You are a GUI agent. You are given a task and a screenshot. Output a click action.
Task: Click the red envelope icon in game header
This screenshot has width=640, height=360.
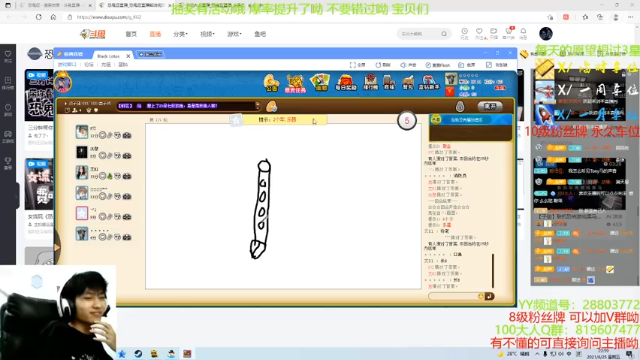tap(450, 92)
